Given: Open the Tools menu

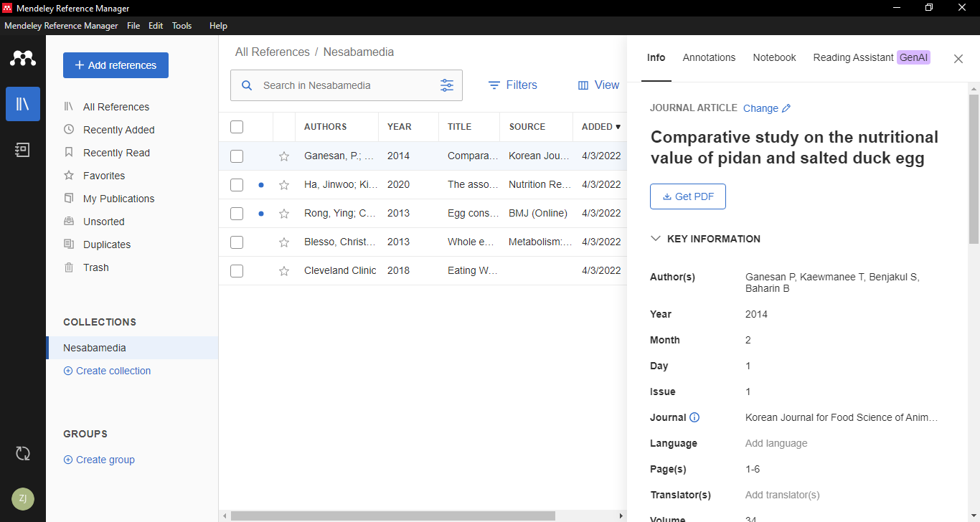Looking at the screenshot, I should 182,26.
